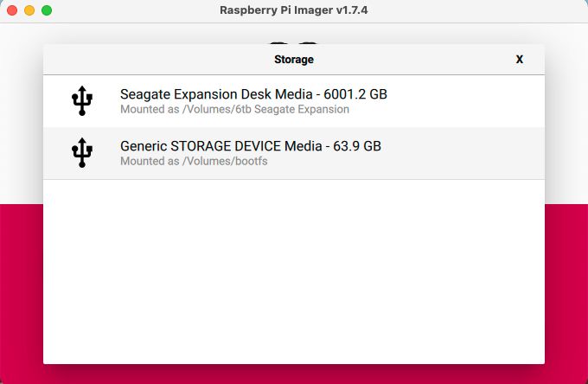The image size is (588, 384).
Task: Click the "Mounted as /Volumes/6tb Seagate Expansion" text
Action: pos(234,110)
